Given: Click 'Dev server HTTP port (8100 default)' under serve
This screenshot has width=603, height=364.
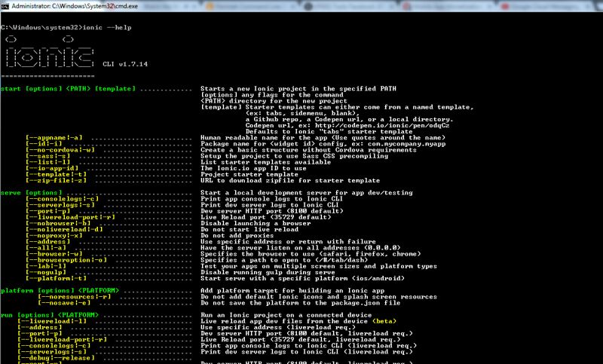Looking at the screenshot, I should [272, 211].
